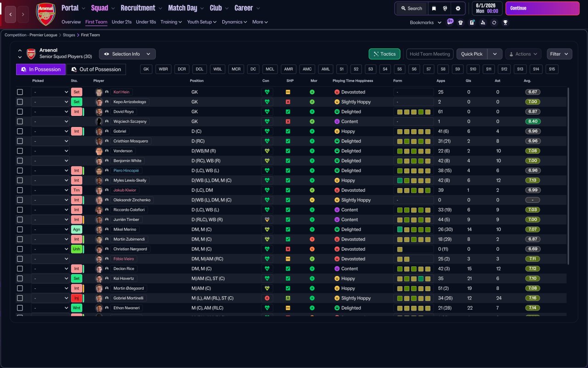Click Christian Nørgaard's 'Unh' status badge
The width and height of the screenshot is (588, 368).
76,249
